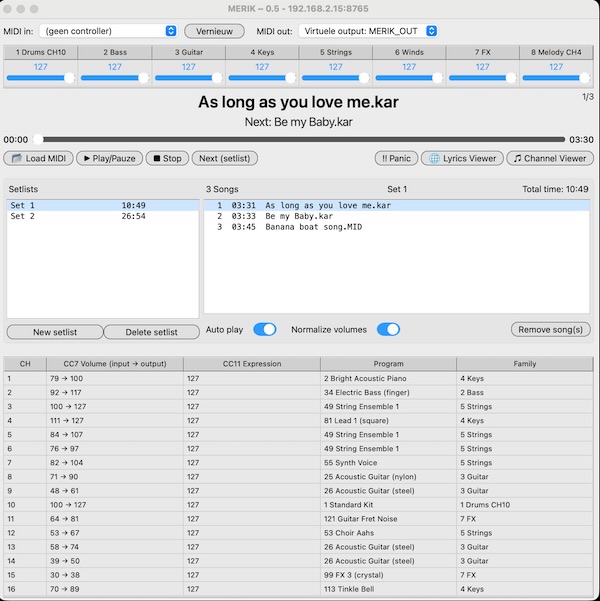Click the song position progress bar

tap(300, 140)
